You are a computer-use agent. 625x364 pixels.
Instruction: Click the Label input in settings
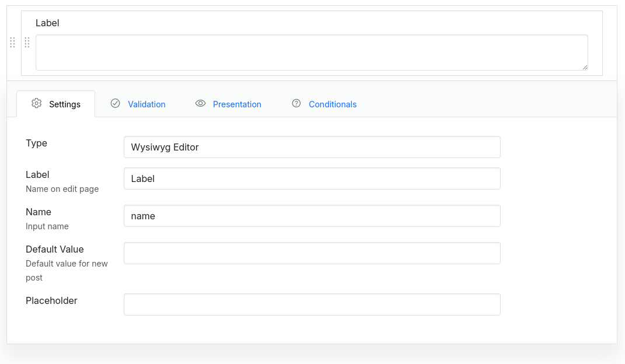(x=312, y=178)
